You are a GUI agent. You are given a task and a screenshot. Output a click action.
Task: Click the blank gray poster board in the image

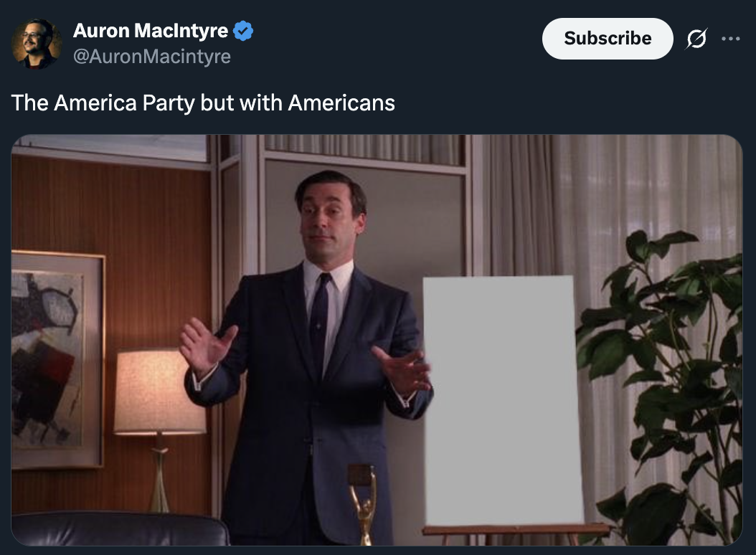tap(503, 400)
